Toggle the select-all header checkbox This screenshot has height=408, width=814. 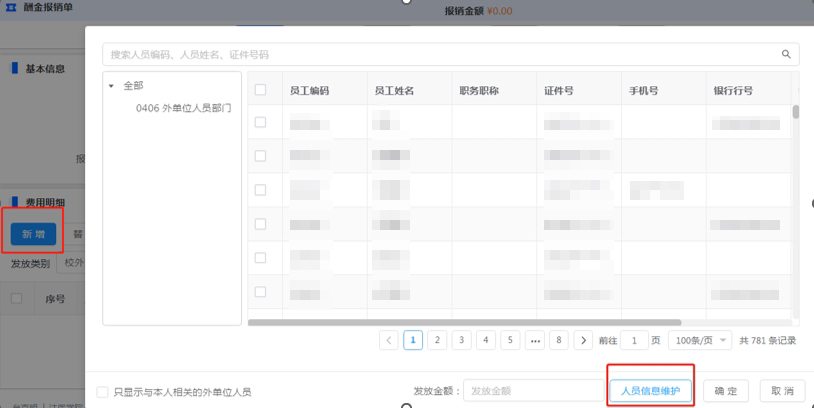pos(260,90)
